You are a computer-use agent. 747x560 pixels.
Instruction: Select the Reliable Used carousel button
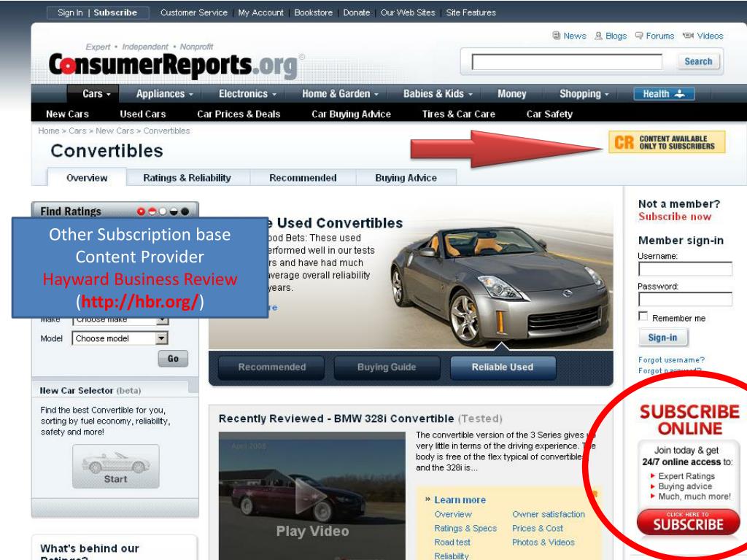pyautogui.click(x=503, y=367)
